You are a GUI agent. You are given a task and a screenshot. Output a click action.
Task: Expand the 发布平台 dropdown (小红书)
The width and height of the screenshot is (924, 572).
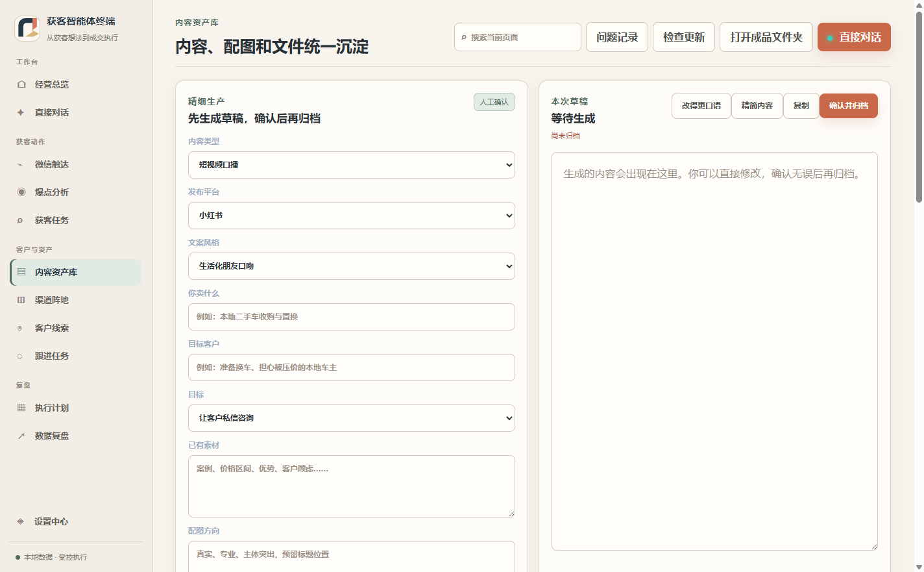coord(352,216)
